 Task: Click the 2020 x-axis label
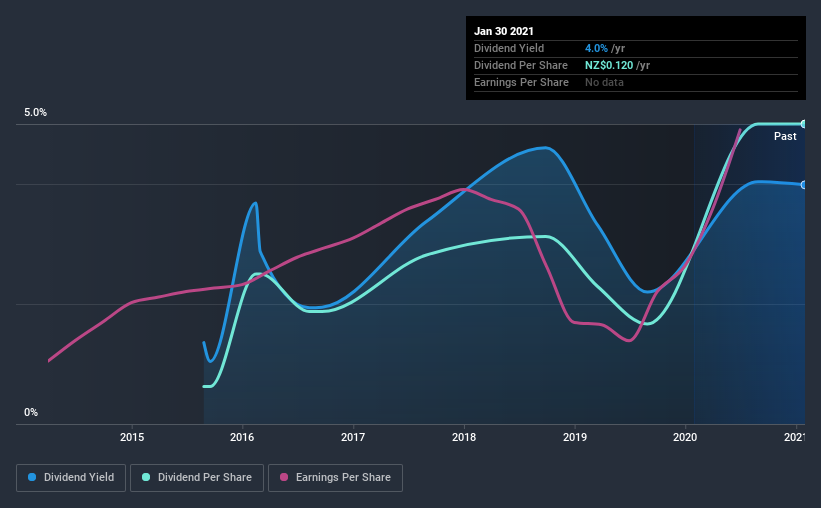pos(685,437)
